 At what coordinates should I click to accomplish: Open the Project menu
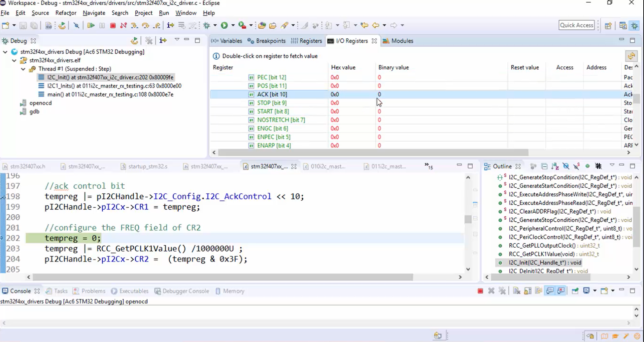tap(143, 13)
